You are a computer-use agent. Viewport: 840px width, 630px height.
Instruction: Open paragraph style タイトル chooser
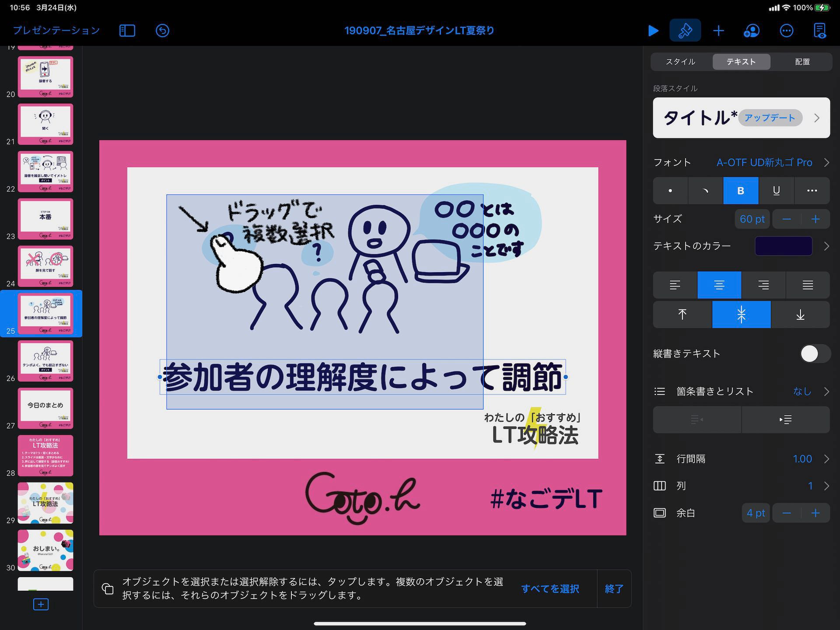tap(741, 118)
